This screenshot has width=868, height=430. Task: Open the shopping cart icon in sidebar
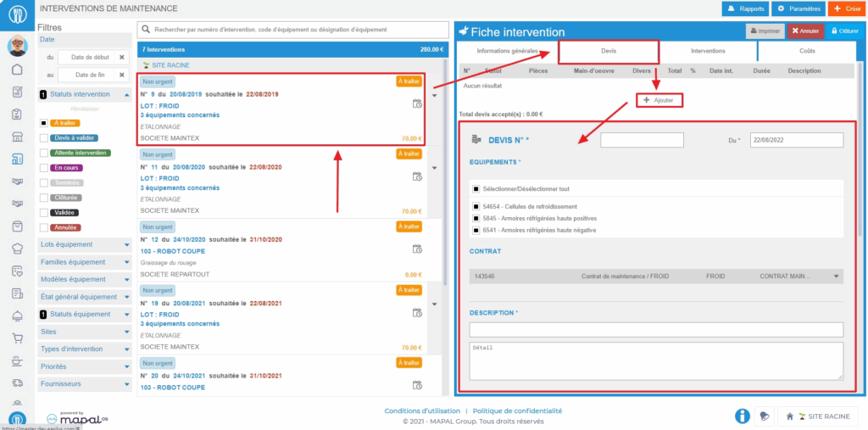click(x=17, y=338)
